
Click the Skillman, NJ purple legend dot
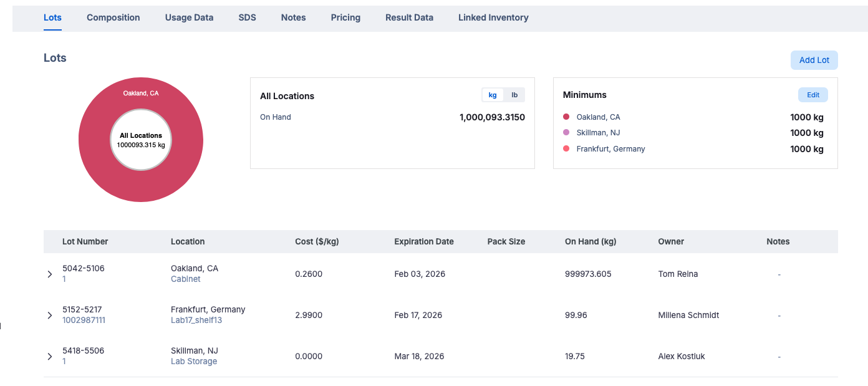[x=566, y=133]
